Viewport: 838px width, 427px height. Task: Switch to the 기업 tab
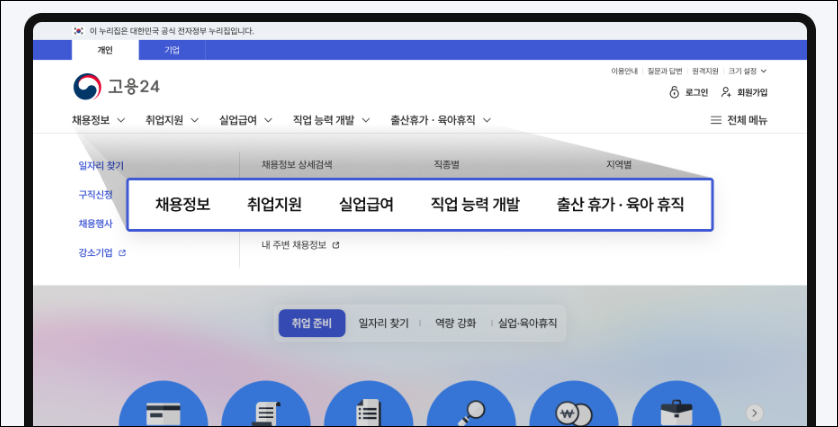(172, 50)
